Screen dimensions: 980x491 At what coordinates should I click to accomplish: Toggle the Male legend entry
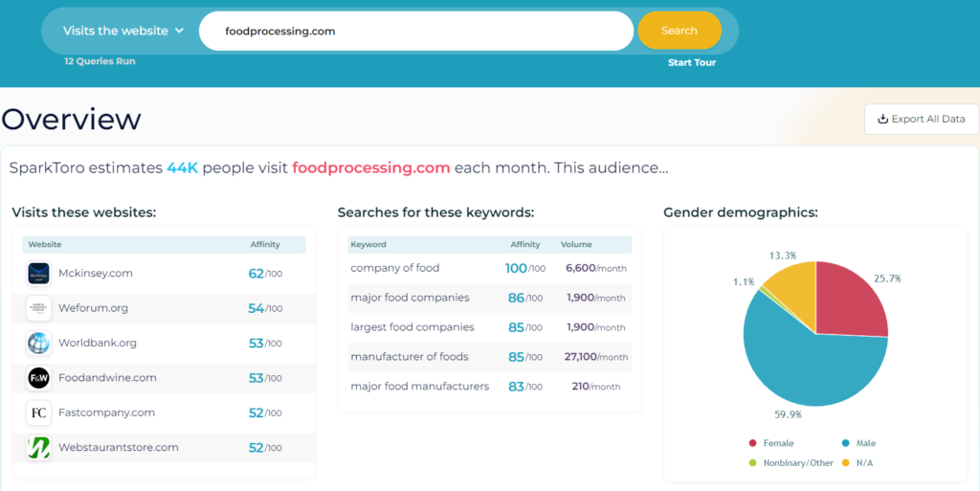[858, 443]
